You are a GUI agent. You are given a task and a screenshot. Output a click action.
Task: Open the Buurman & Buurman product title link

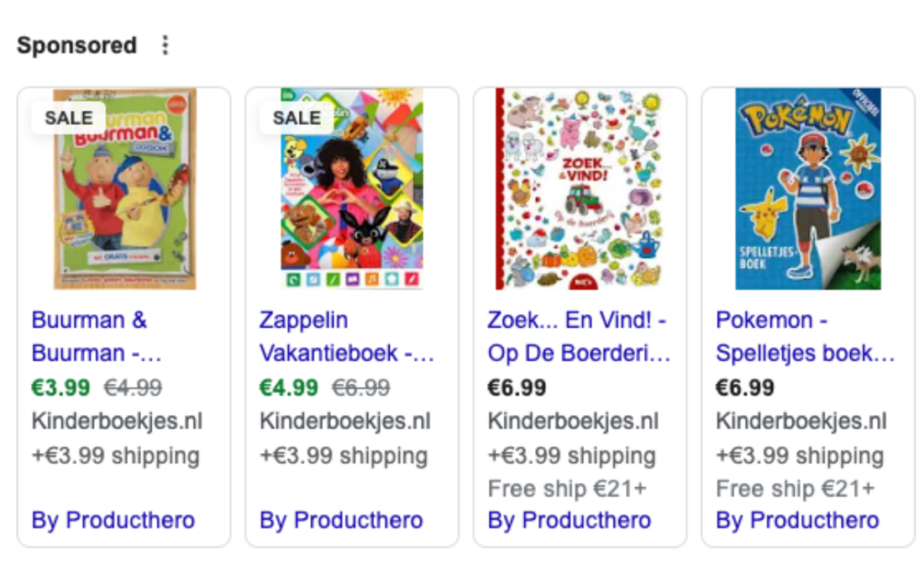pyautogui.click(x=89, y=336)
